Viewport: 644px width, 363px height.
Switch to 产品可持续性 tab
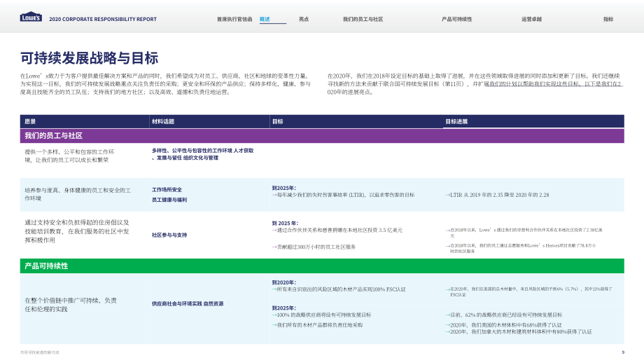(x=456, y=20)
